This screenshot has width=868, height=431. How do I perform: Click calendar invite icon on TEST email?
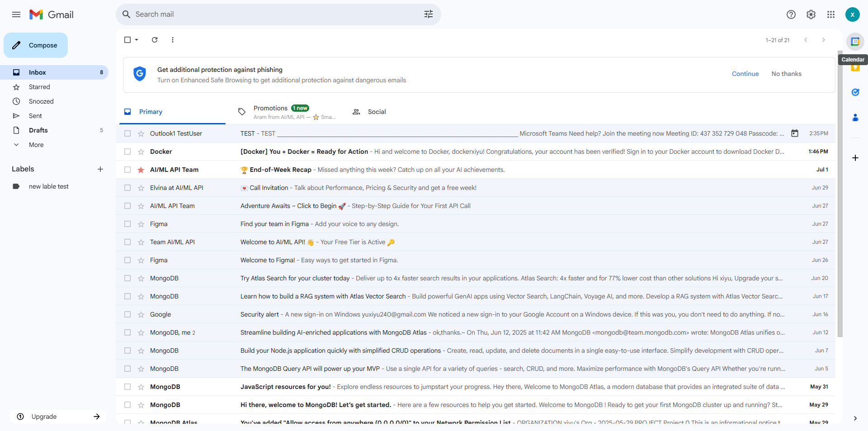795,133
